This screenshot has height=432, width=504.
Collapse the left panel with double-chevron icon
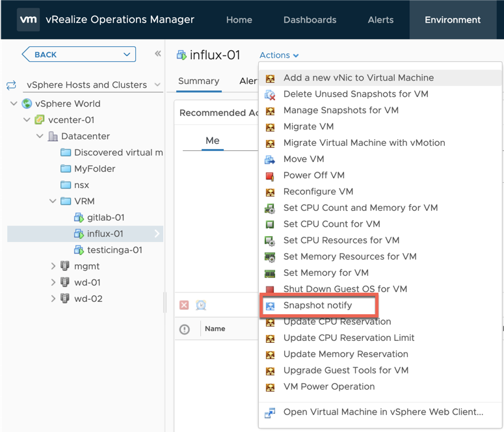[157, 53]
